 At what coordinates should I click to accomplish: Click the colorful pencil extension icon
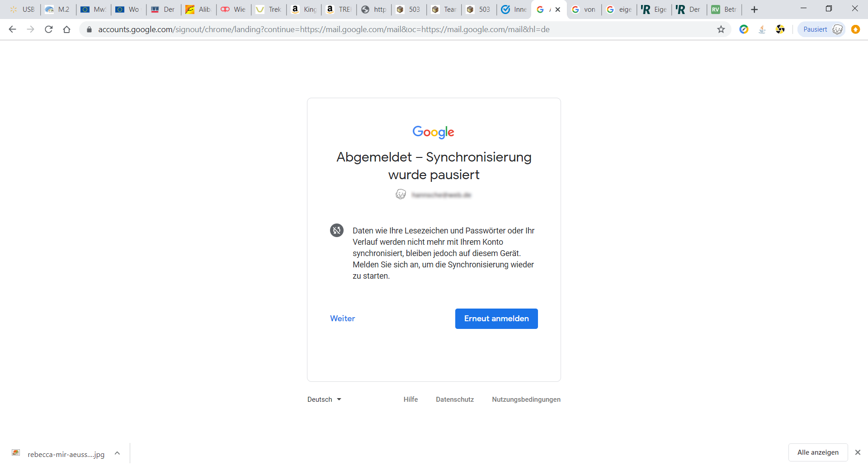click(x=744, y=29)
